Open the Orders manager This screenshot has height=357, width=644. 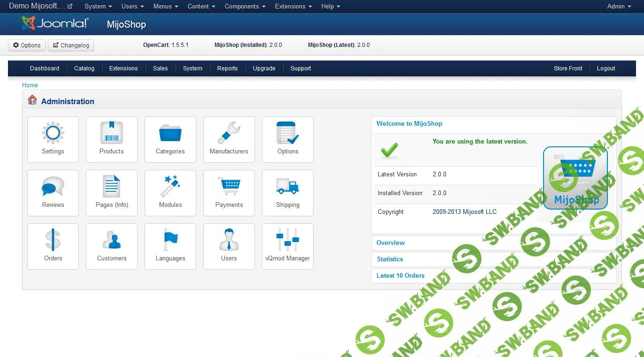point(53,246)
